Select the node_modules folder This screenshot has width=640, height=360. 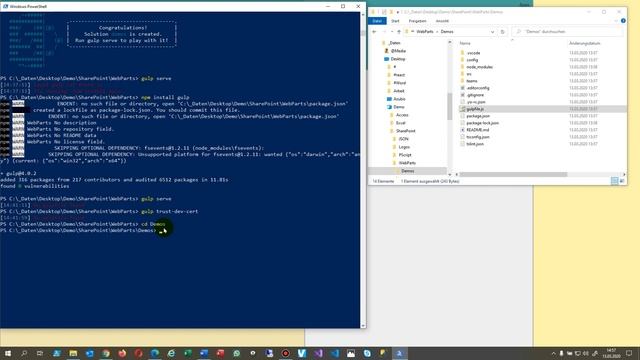click(479, 67)
